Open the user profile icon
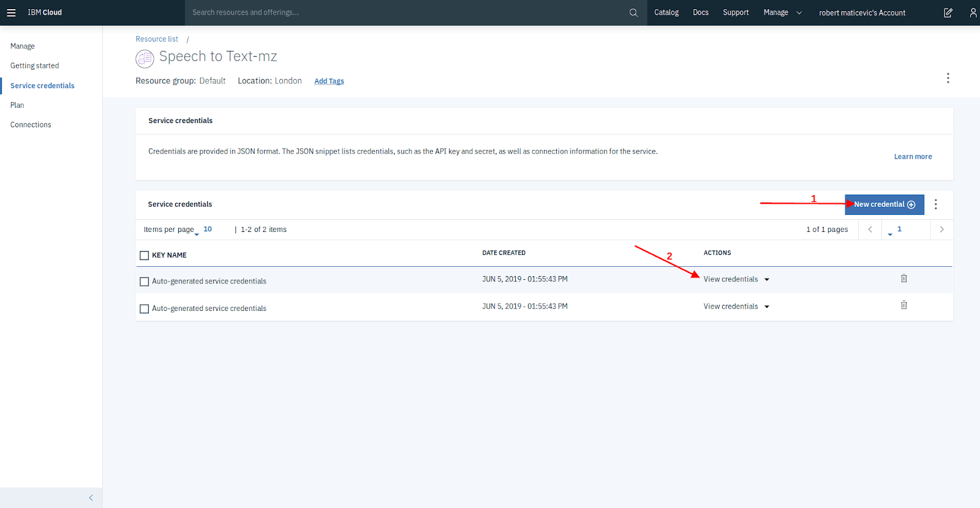 click(x=973, y=12)
